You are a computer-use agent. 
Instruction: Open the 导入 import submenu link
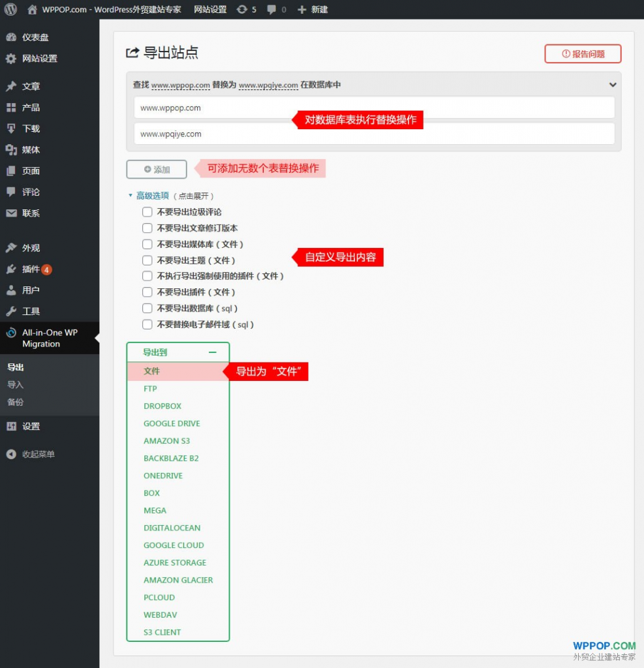[x=16, y=385]
